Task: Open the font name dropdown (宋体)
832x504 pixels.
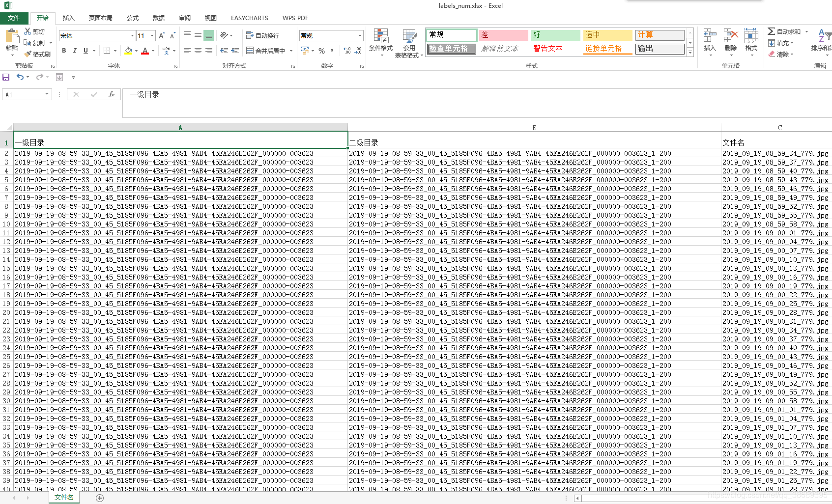Action: pos(132,35)
